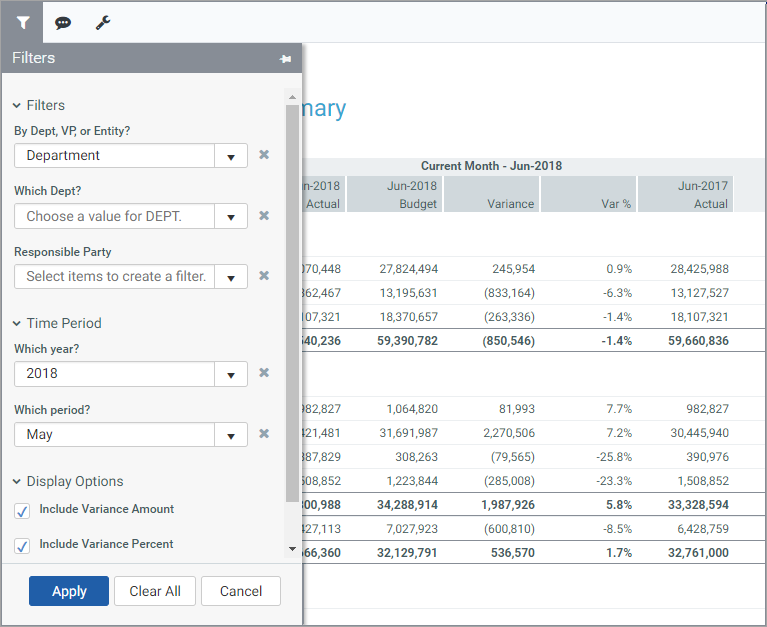This screenshot has width=767, height=627.
Task: Click the Cancel button
Action: click(x=240, y=591)
